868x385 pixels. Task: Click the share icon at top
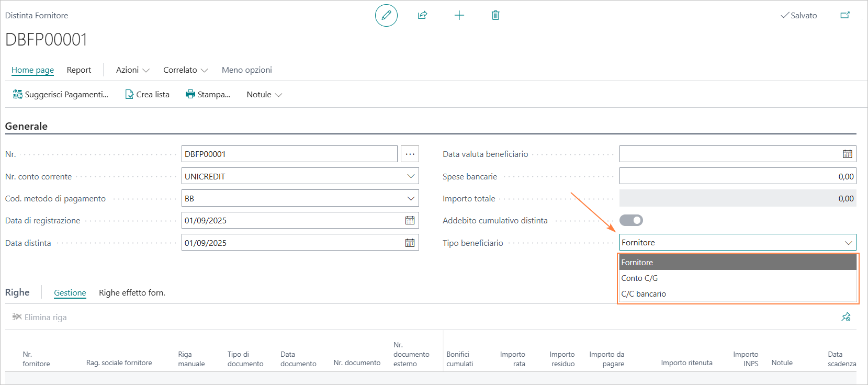[422, 15]
